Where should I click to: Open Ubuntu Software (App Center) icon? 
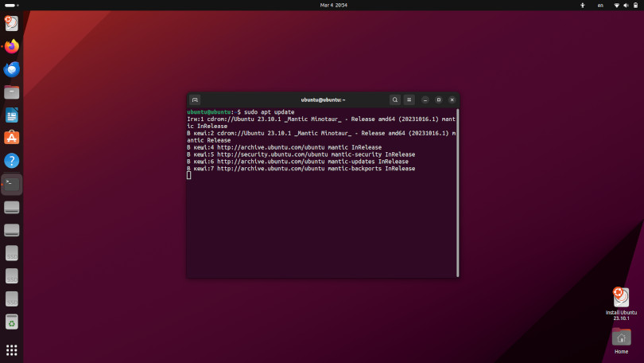pyautogui.click(x=11, y=139)
